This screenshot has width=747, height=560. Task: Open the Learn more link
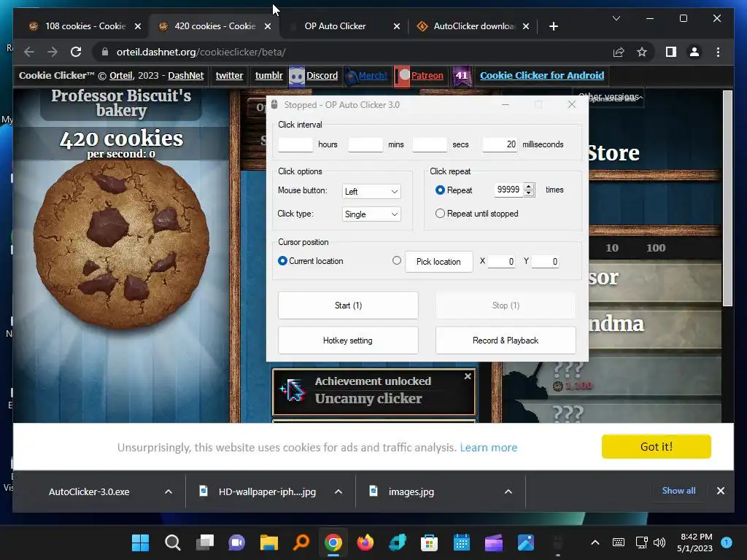tap(488, 447)
